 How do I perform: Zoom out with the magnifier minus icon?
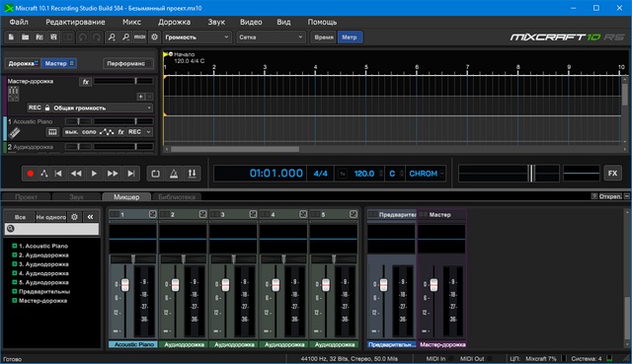pos(125,37)
